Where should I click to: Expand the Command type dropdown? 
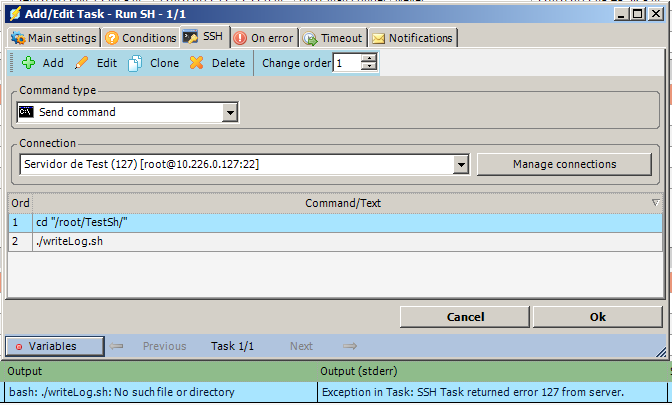(230, 113)
